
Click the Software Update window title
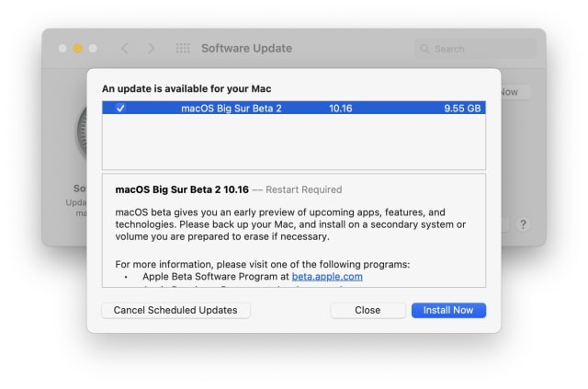tap(246, 48)
